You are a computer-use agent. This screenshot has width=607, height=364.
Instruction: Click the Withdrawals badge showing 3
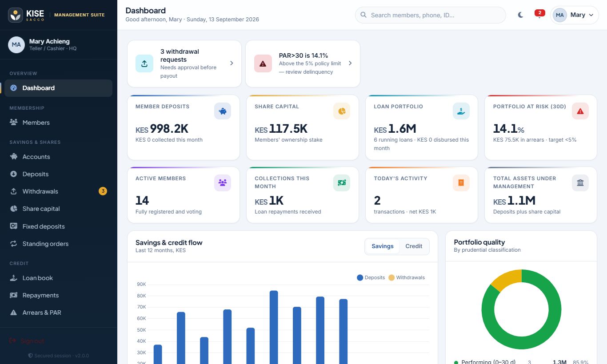pos(103,191)
